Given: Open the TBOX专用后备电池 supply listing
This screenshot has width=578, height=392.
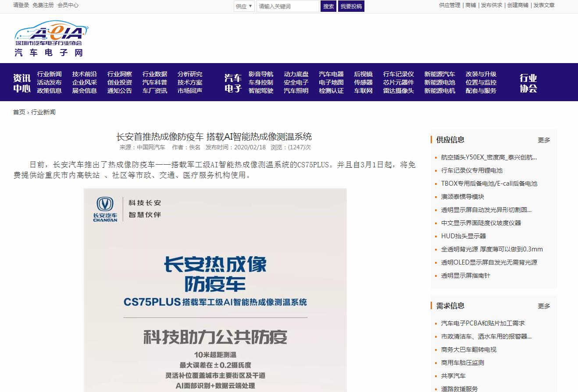Looking at the screenshot, I should click(489, 184).
